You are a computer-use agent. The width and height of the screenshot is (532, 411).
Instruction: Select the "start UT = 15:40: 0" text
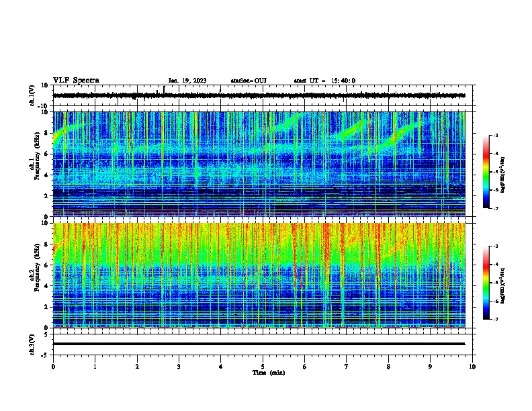(x=324, y=81)
